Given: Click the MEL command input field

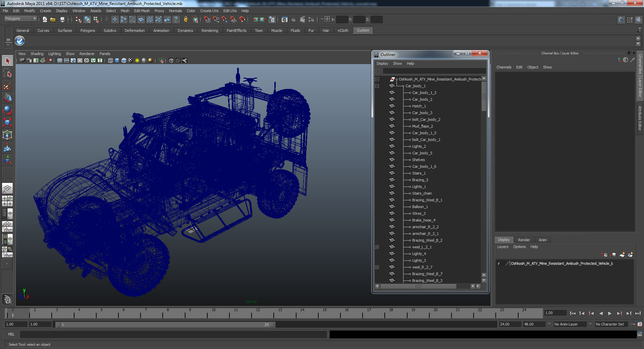Looking at the screenshot, I should click(173, 334).
